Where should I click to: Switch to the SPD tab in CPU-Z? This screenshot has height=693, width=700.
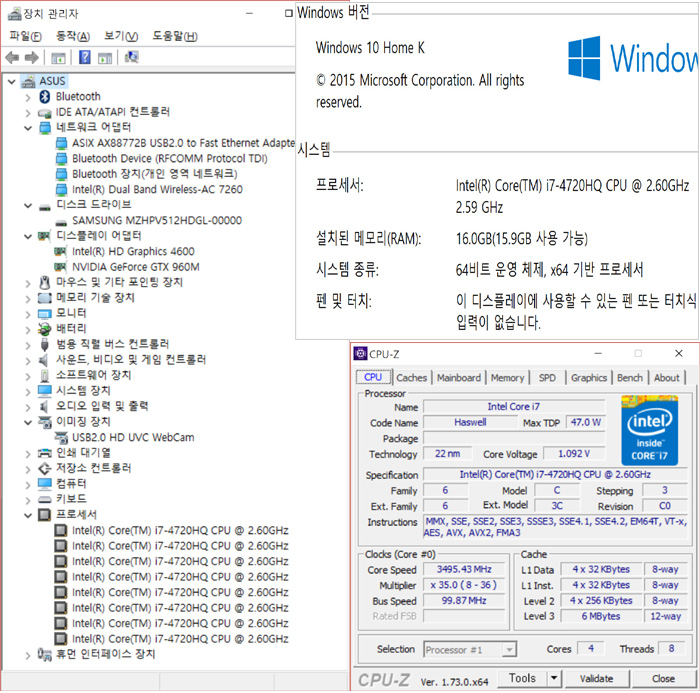point(547,378)
